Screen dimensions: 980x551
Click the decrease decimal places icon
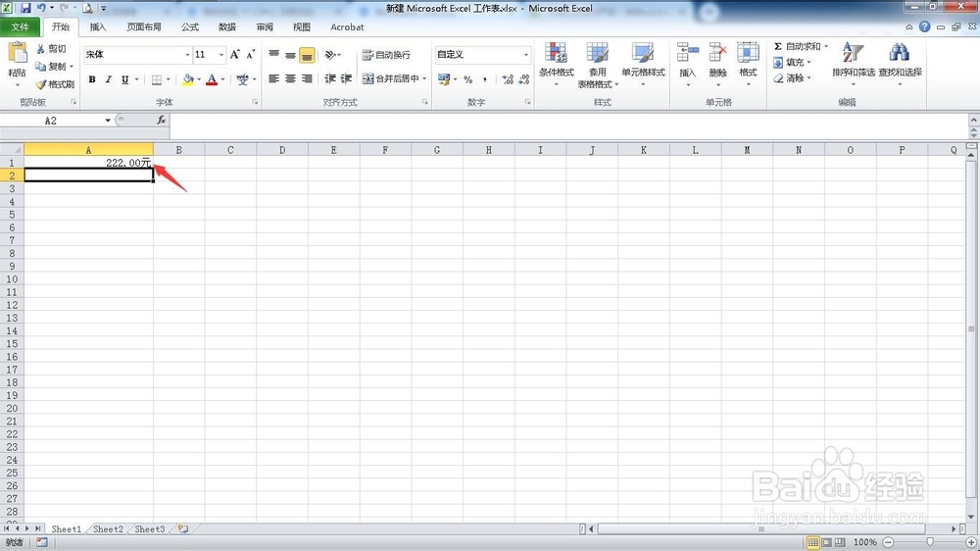click(x=523, y=79)
